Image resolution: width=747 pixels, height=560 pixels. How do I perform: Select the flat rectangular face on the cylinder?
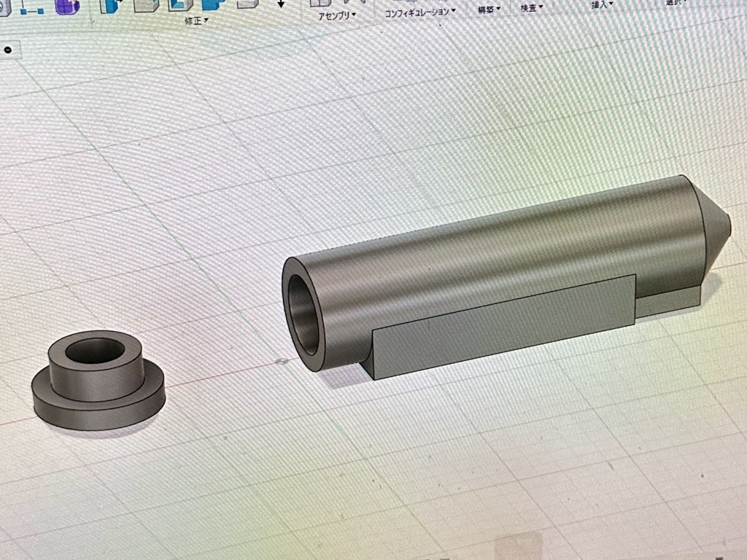point(505,327)
